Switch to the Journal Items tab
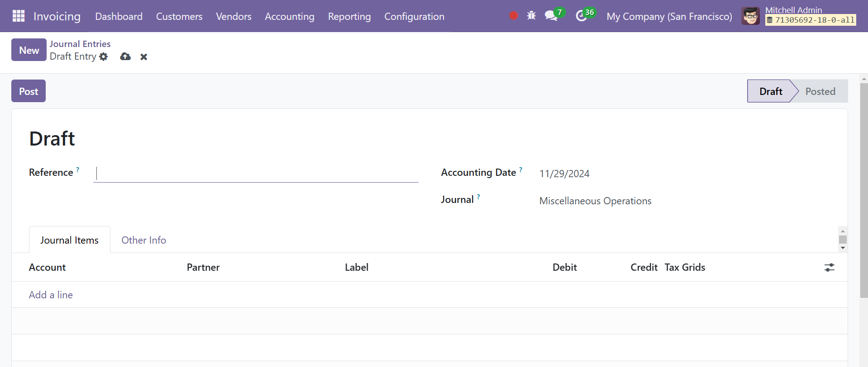868x367 pixels. 69,240
